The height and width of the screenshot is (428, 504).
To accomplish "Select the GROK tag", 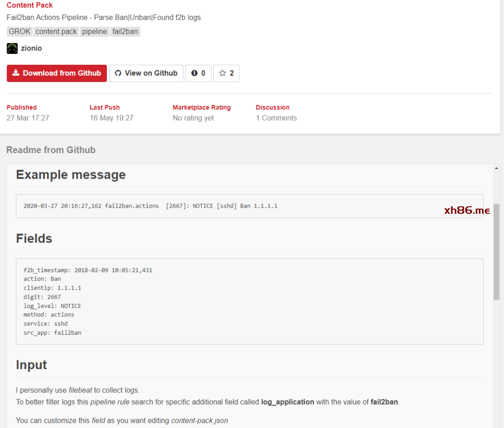I will [x=20, y=32].
